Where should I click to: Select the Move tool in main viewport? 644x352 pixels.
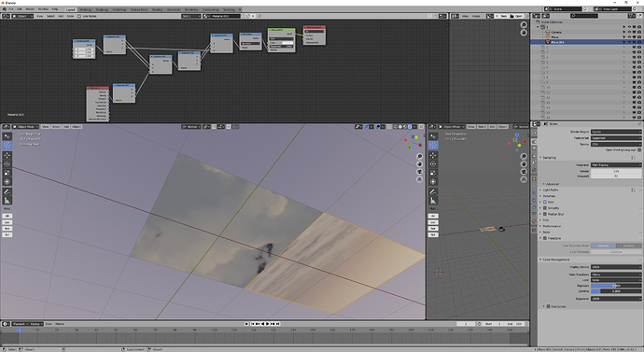pyautogui.click(x=7, y=155)
